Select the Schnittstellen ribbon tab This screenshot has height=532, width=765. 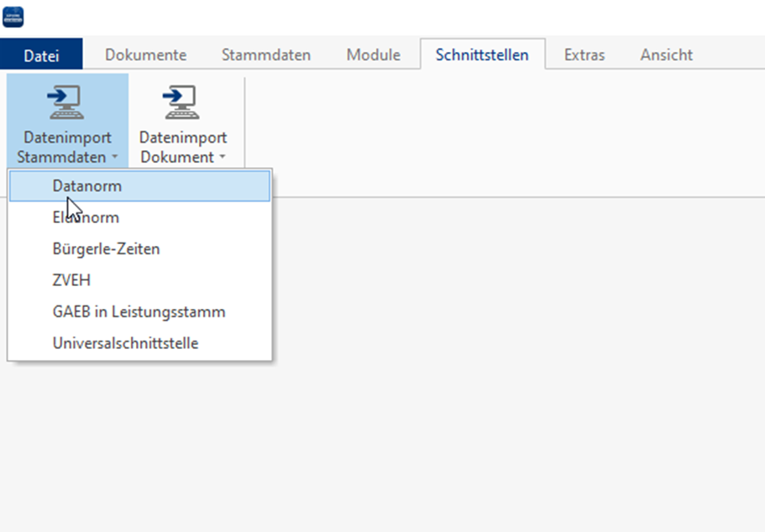click(481, 55)
